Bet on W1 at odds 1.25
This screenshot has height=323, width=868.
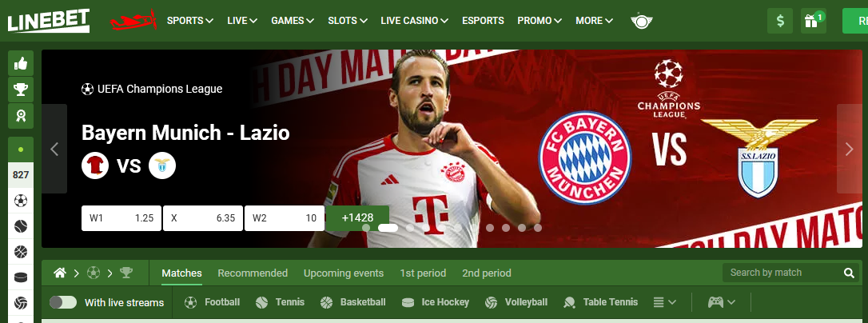[x=121, y=218]
